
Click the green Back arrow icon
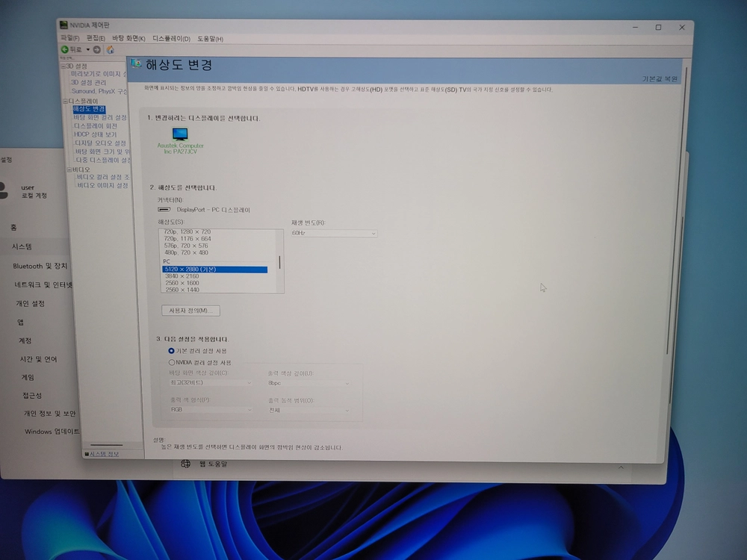65,49
